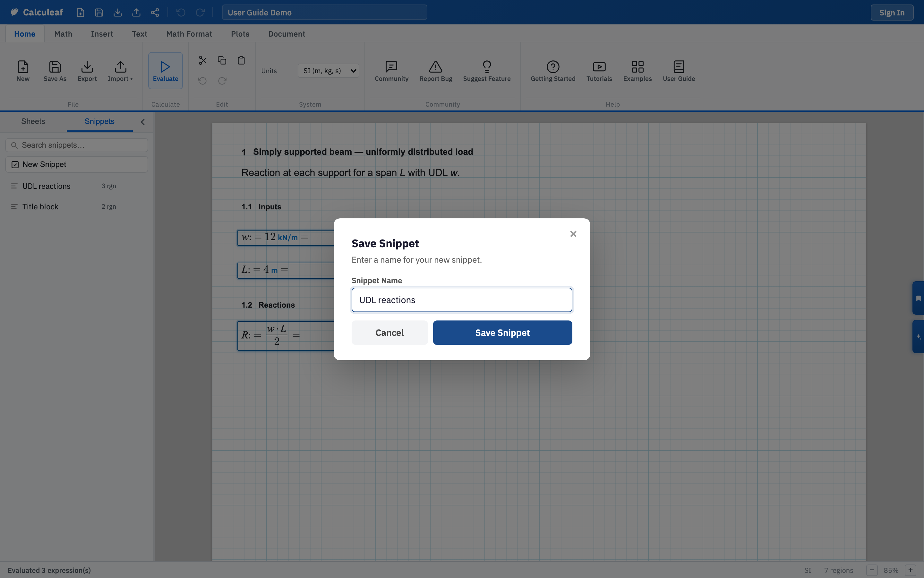Viewport: 924px width, 578px height.
Task: Click the w := 12 kN/m region
Action: (x=286, y=238)
